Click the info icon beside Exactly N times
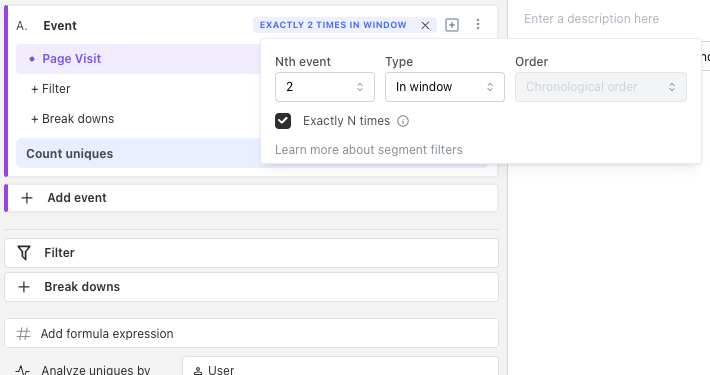710x375 pixels. coord(403,121)
